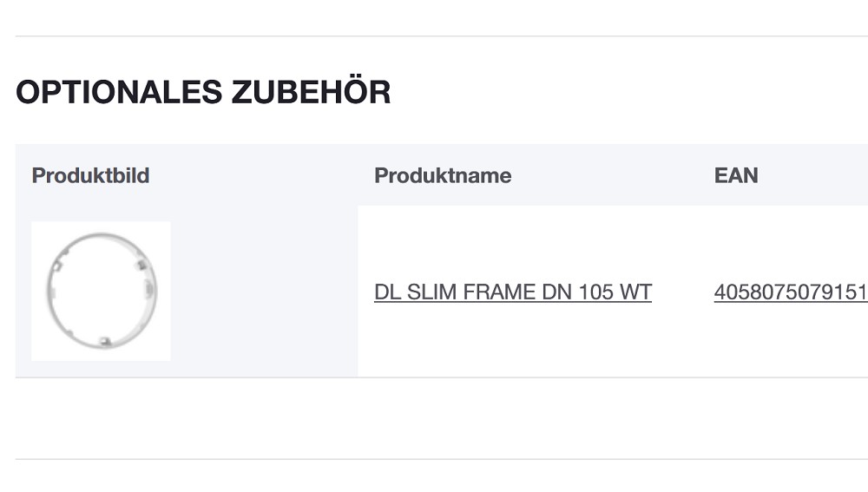Click the divider line above the heading
Image resolution: width=868 pixels, height=492 pixels.
coord(434,36)
